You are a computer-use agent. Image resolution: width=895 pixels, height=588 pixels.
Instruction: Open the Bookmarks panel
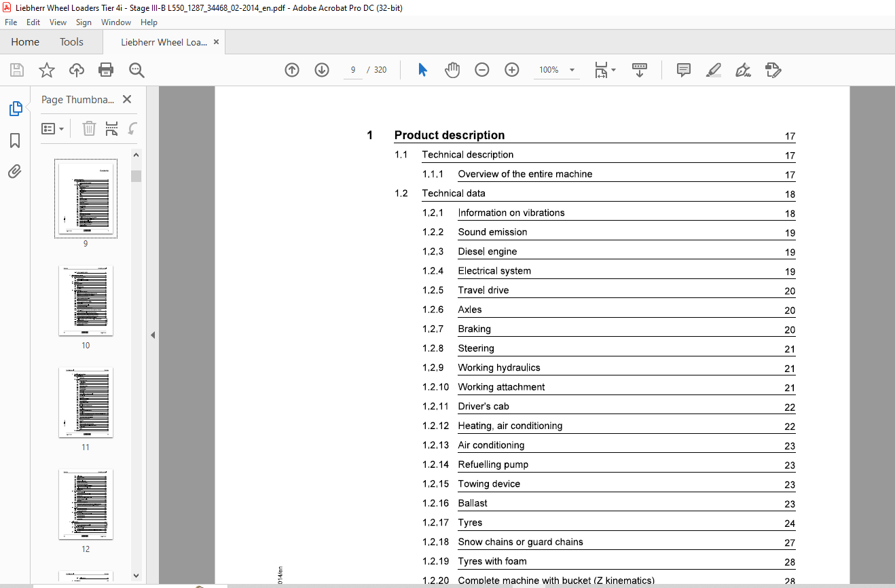pyautogui.click(x=15, y=141)
